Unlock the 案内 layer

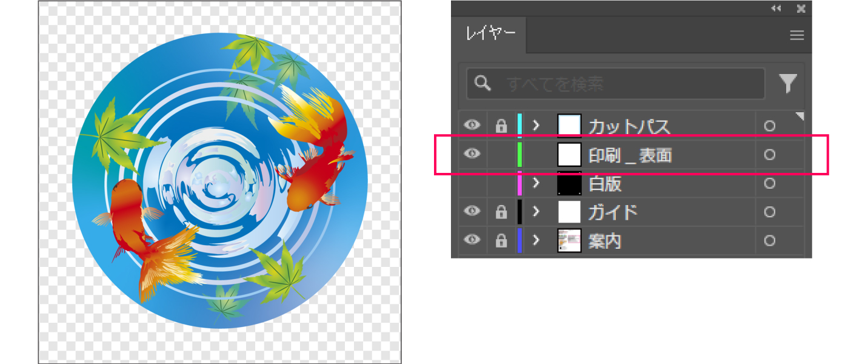click(x=501, y=241)
